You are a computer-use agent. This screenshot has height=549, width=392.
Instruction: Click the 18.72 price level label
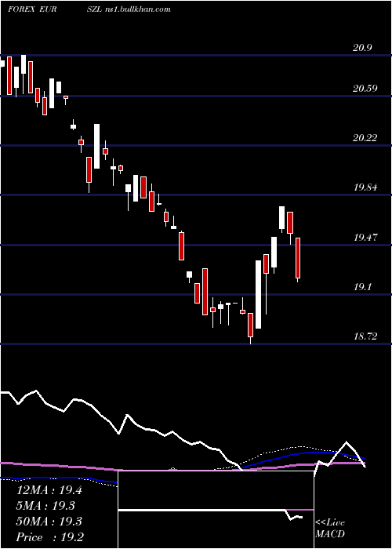point(365,336)
